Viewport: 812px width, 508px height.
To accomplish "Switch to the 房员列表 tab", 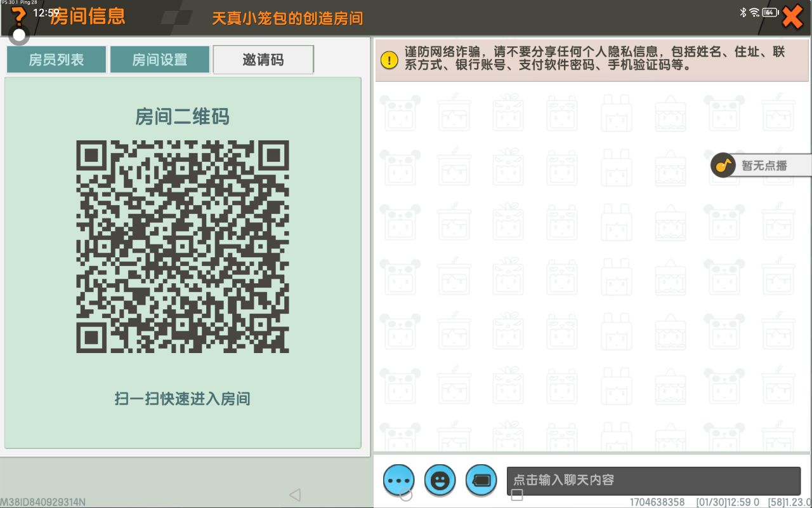I will click(x=56, y=60).
